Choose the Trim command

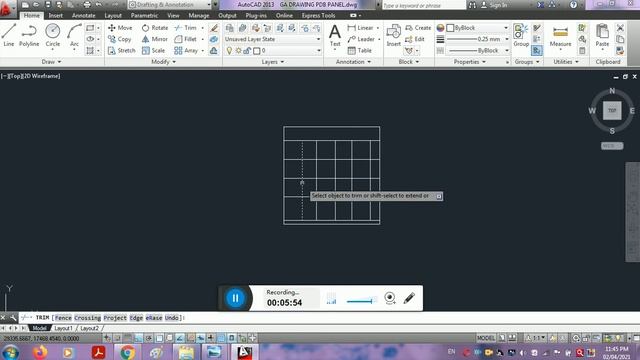186,28
